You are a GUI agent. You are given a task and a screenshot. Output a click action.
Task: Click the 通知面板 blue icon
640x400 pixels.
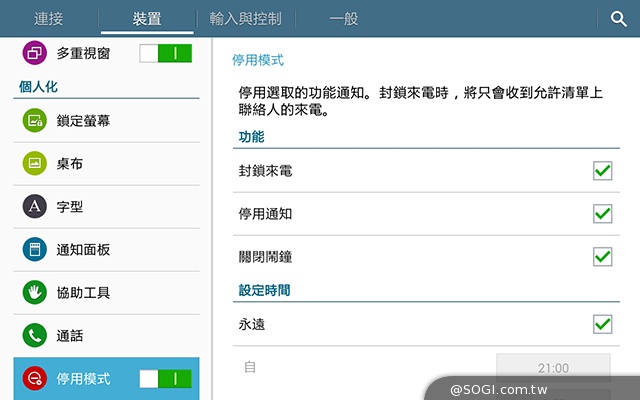(34, 249)
